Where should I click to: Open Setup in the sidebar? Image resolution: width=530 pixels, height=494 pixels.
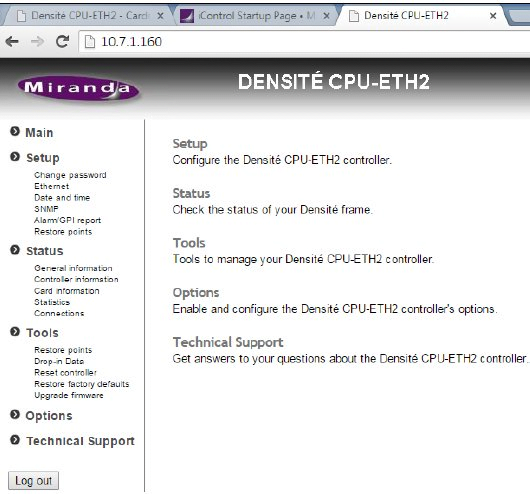[x=43, y=158]
